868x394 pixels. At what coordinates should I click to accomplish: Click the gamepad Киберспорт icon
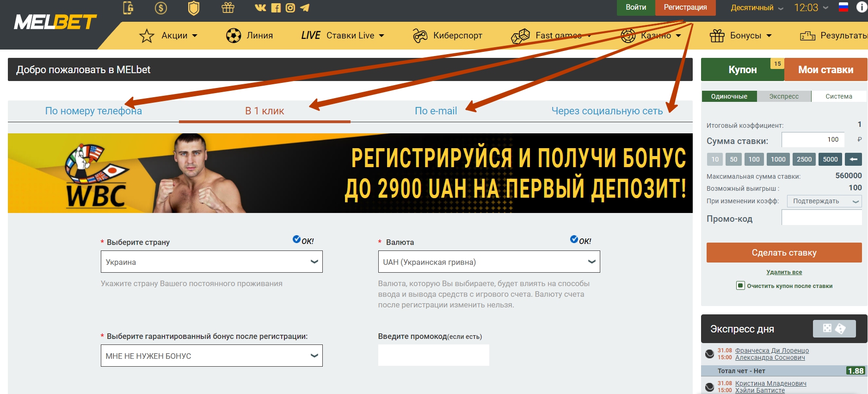click(x=420, y=36)
